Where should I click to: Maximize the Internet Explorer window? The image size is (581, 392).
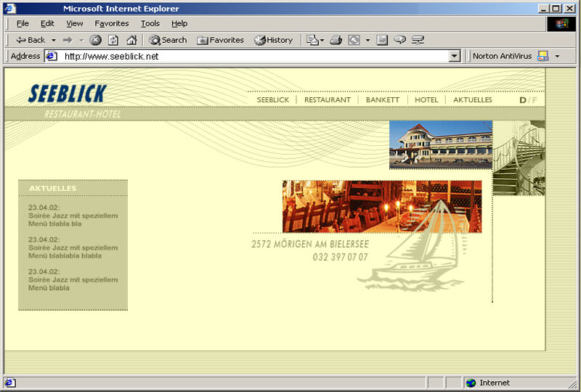[x=556, y=9]
